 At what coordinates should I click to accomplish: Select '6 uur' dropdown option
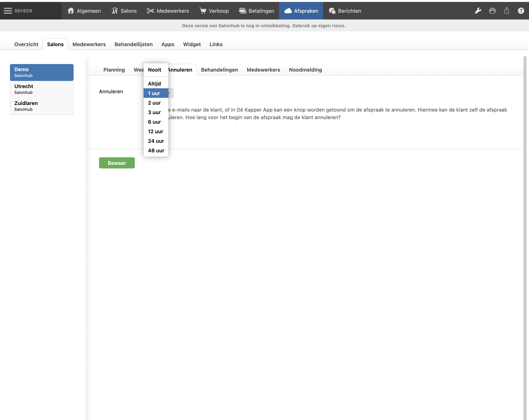pos(154,122)
